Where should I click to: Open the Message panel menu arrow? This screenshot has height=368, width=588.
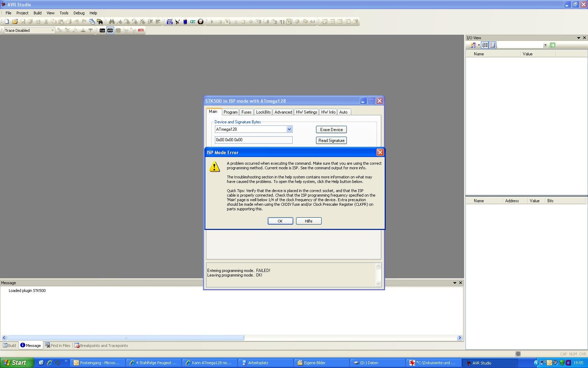[455, 283]
